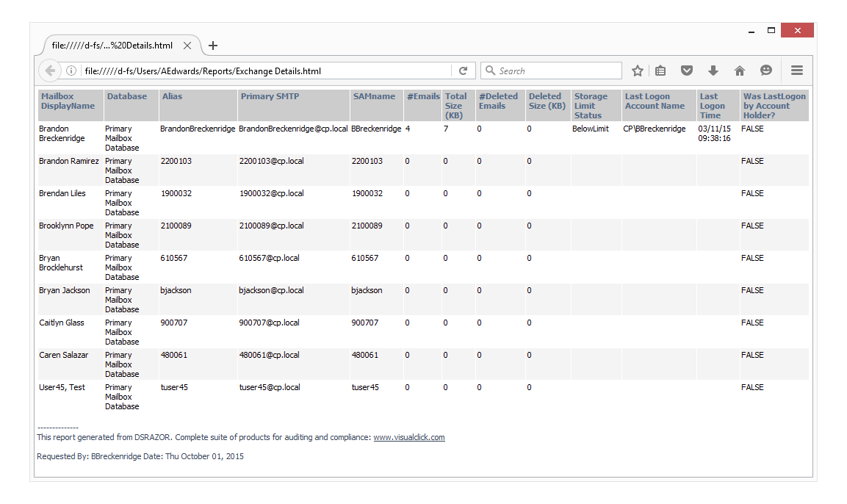Click the Mailbox DisplayName column header
This screenshot has width=847, height=504.
point(68,101)
